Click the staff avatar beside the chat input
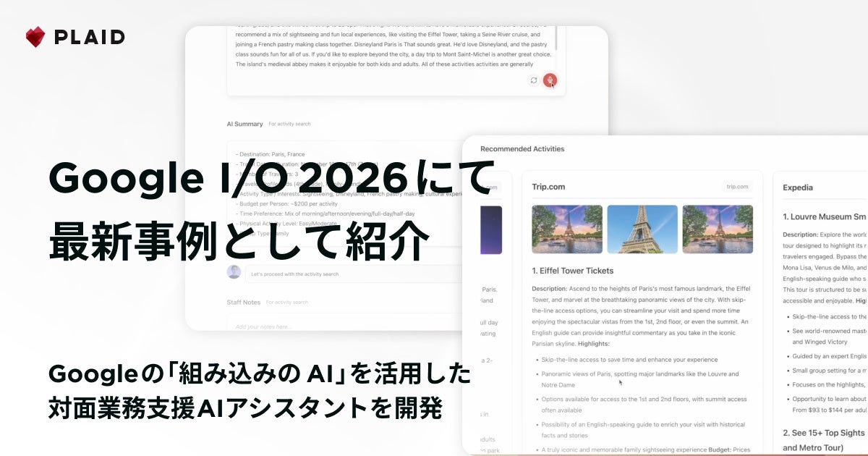The height and width of the screenshot is (456, 868). [234, 272]
